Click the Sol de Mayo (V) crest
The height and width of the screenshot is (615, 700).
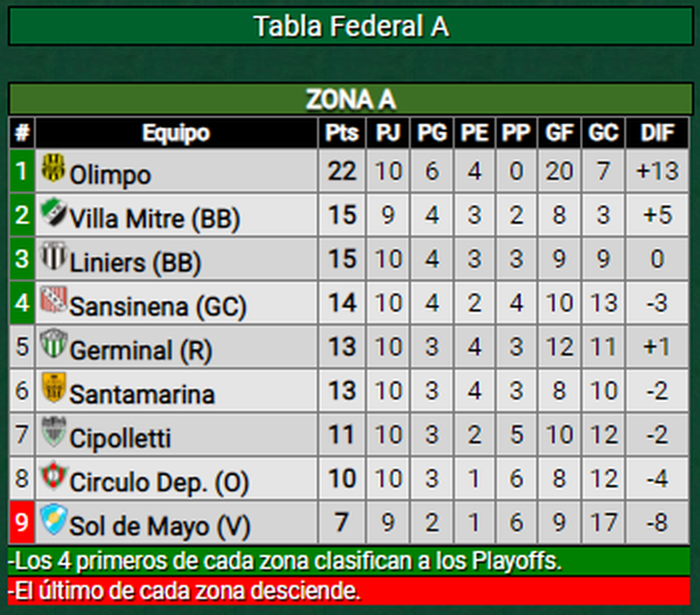coord(54,519)
